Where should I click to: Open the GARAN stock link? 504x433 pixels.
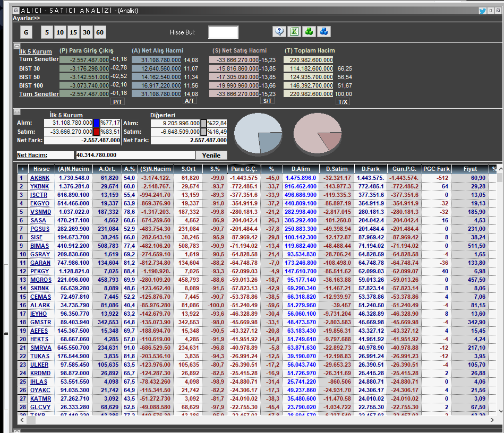[x=40, y=263]
